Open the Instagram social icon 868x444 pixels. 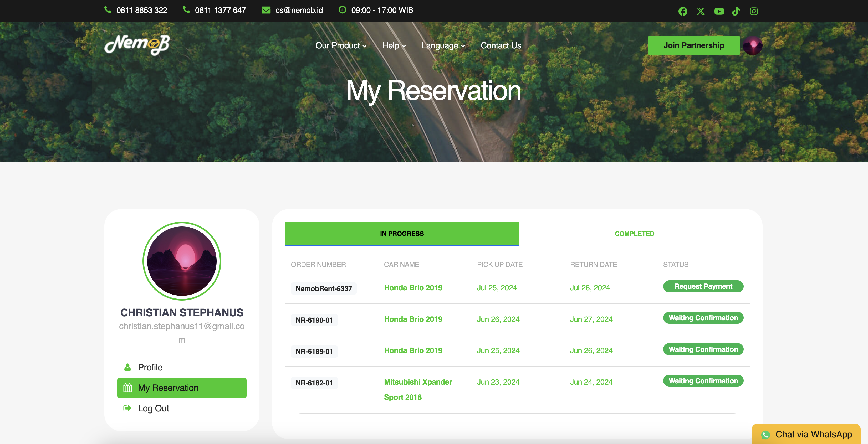[754, 11]
